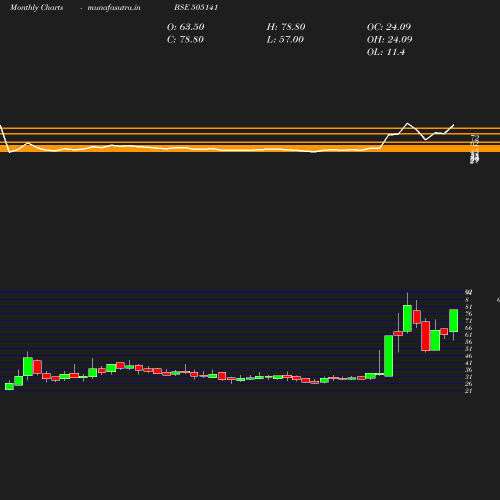The height and width of the screenshot is (500, 500).
Task: Click the tall green breakout candle from 31 to 61
Action: [389, 356]
